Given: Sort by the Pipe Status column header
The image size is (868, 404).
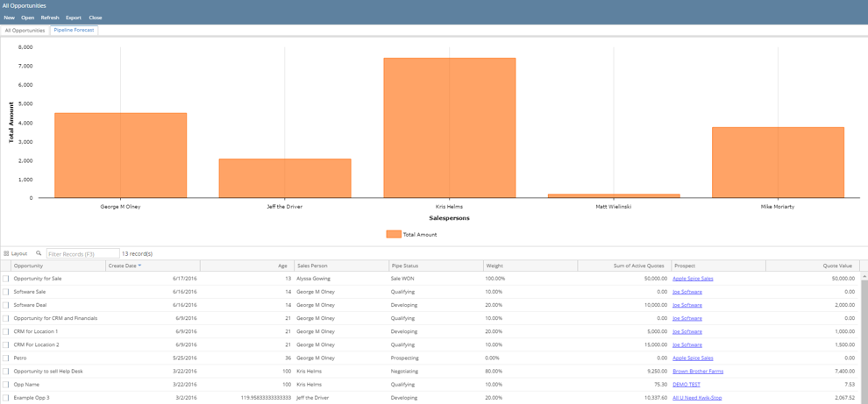Looking at the screenshot, I should 435,266.
